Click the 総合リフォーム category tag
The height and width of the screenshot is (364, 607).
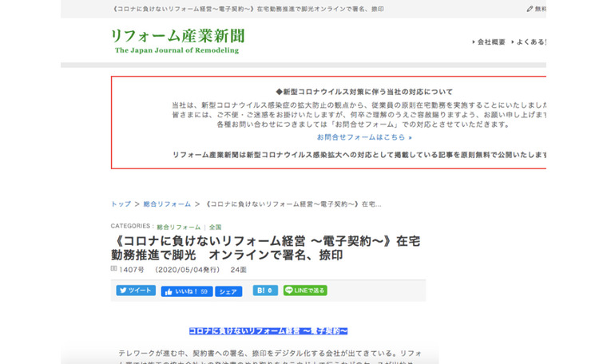(178, 227)
